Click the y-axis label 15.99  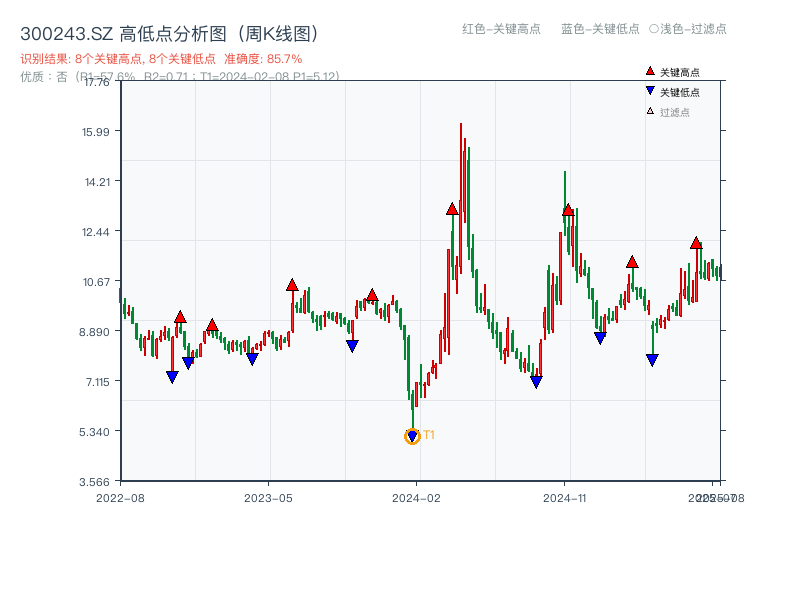pyautogui.click(x=96, y=132)
